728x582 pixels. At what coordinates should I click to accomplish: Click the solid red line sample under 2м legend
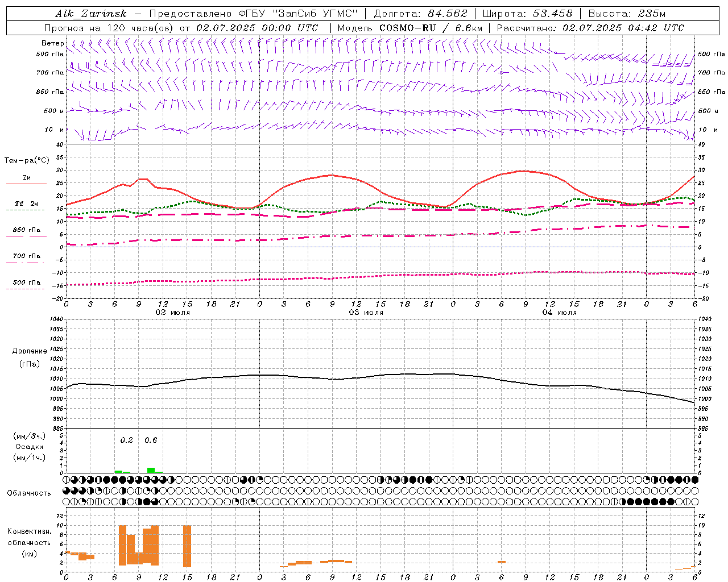[x=26, y=184]
